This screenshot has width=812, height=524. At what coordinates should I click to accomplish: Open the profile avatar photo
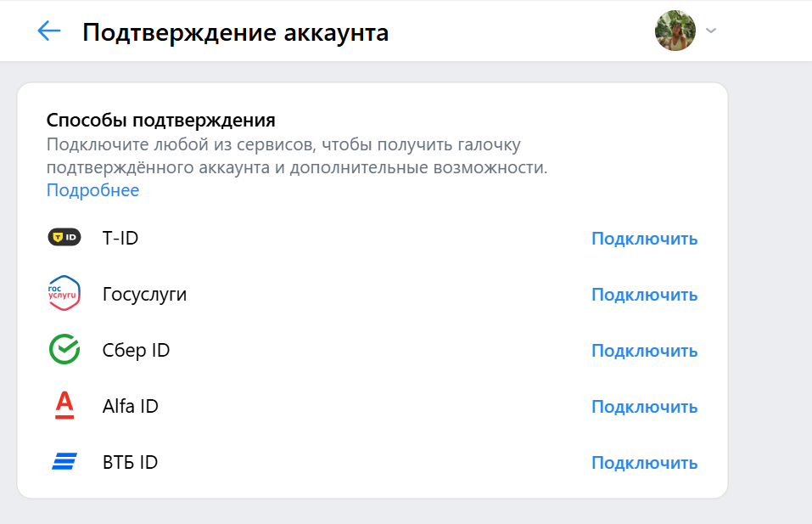click(675, 31)
